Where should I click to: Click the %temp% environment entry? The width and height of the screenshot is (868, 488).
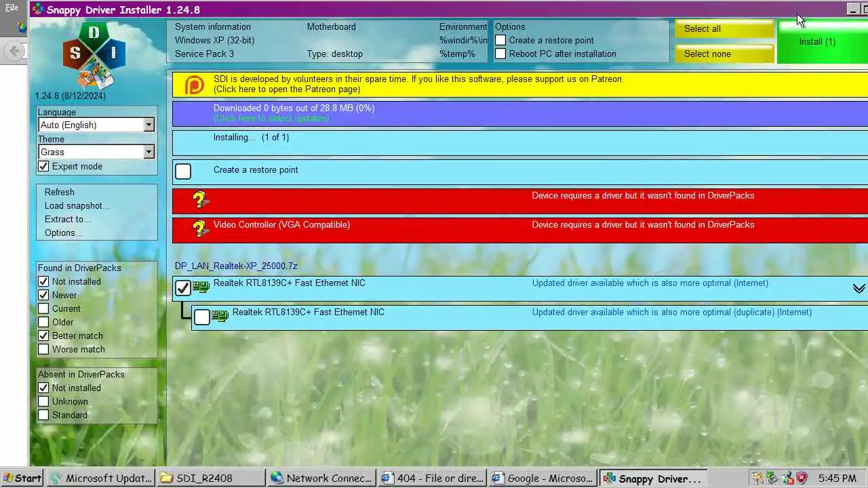coord(457,54)
